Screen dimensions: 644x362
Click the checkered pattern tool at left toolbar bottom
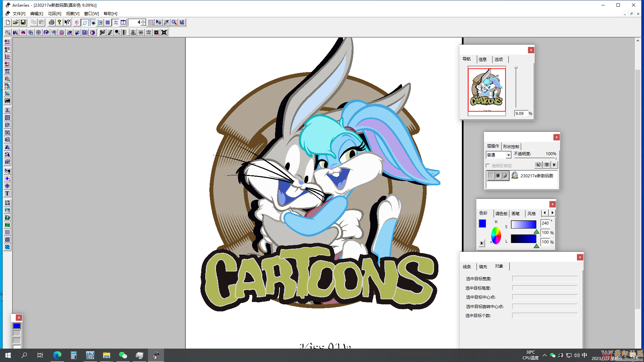click(x=7, y=247)
